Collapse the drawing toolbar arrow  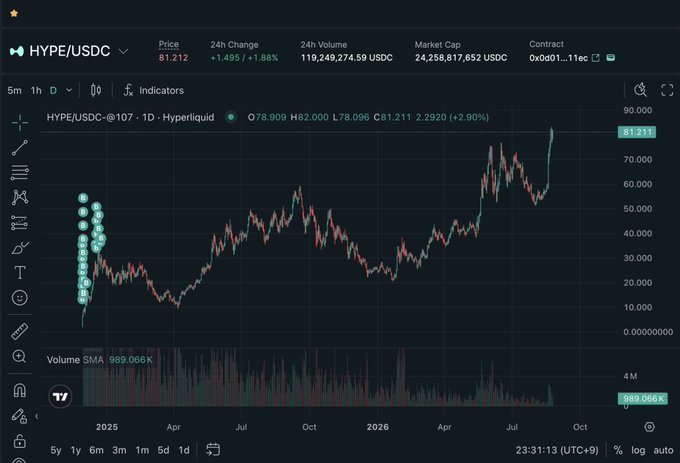pos(37,416)
